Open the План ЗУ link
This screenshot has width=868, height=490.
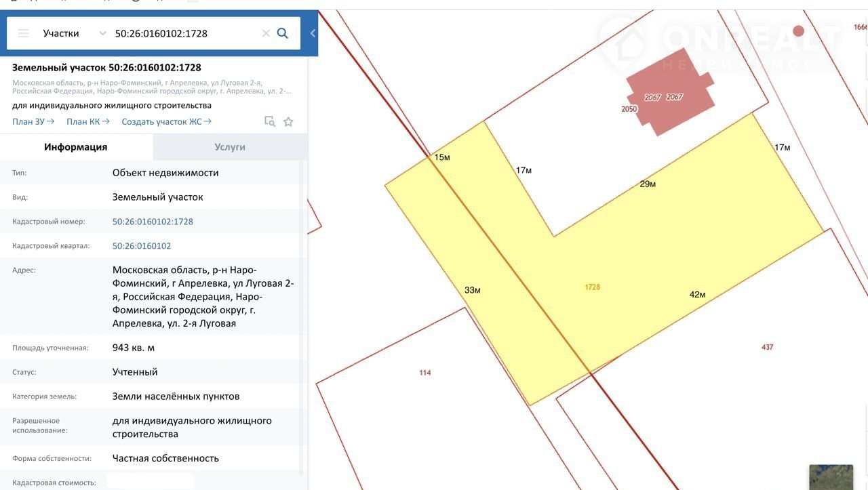point(33,122)
